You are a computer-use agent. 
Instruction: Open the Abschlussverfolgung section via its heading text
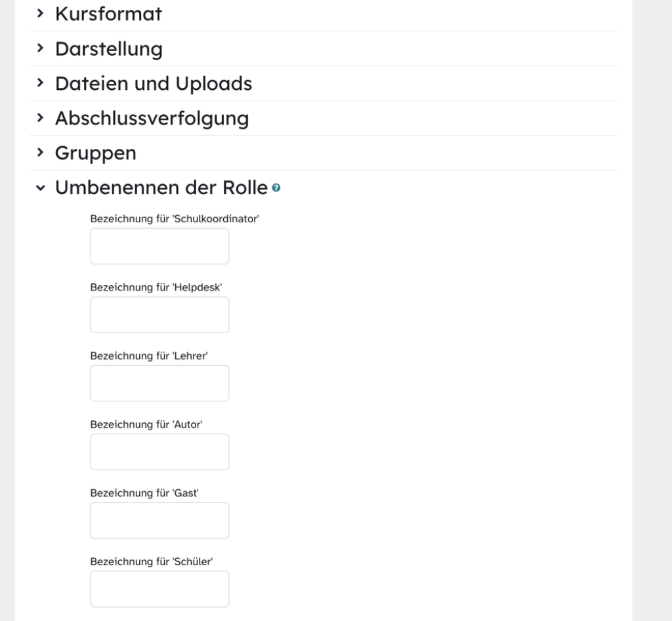coord(152,117)
